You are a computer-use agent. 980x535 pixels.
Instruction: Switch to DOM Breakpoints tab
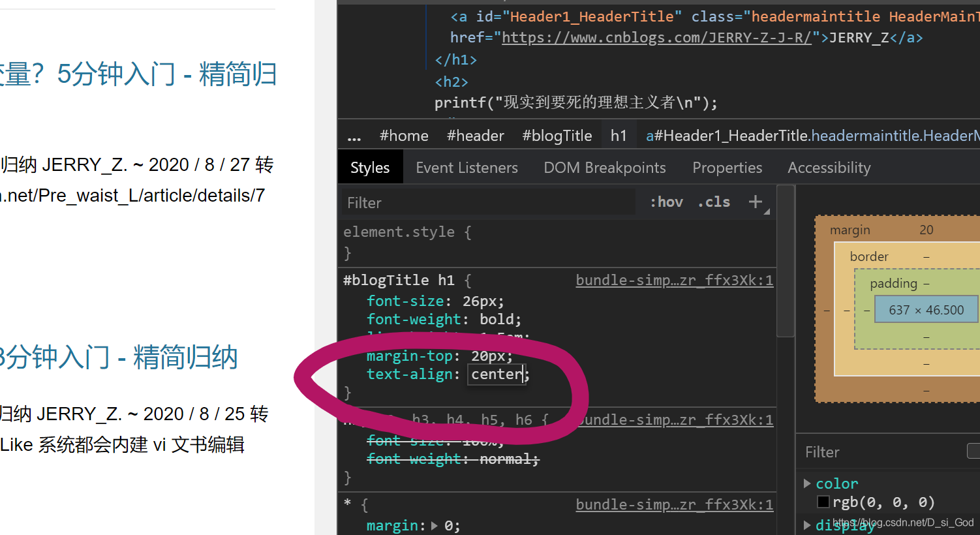coord(605,168)
